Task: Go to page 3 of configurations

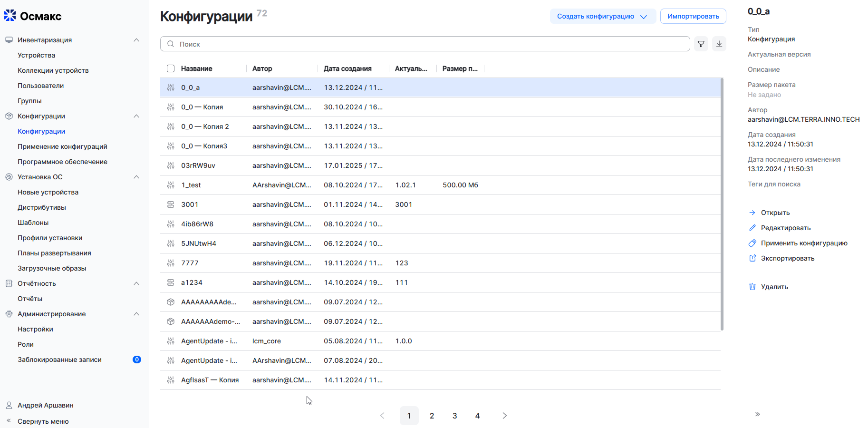Action: (454, 416)
